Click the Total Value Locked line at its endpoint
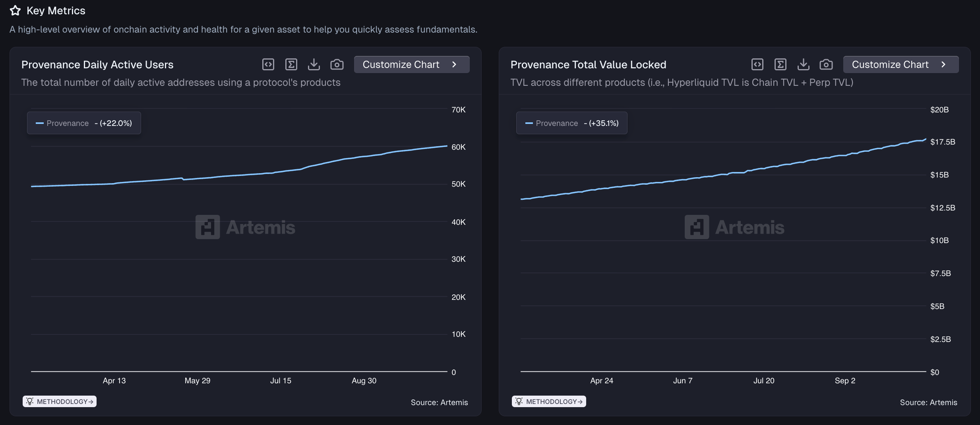Image resolution: width=980 pixels, height=425 pixels. point(926,139)
